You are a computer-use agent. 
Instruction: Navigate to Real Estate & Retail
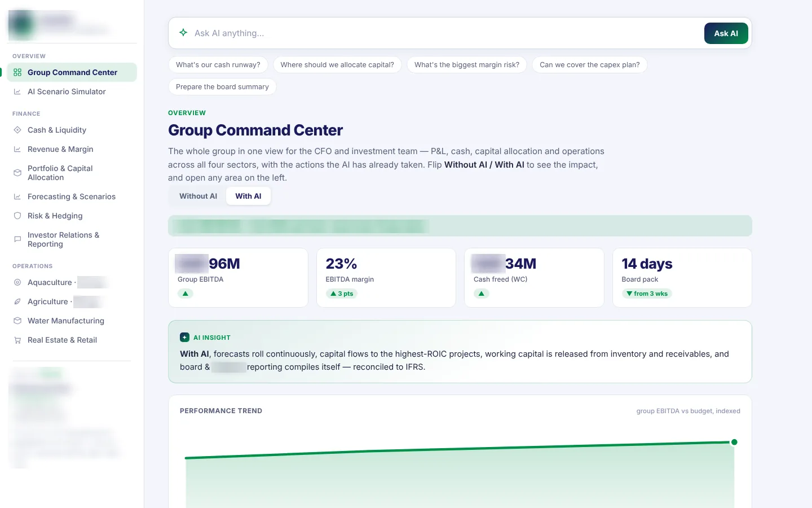(x=72, y=340)
